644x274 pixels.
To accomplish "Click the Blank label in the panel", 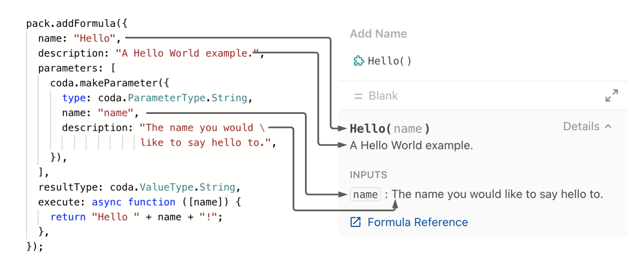I will pyautogui.click(x=383, y=96).
